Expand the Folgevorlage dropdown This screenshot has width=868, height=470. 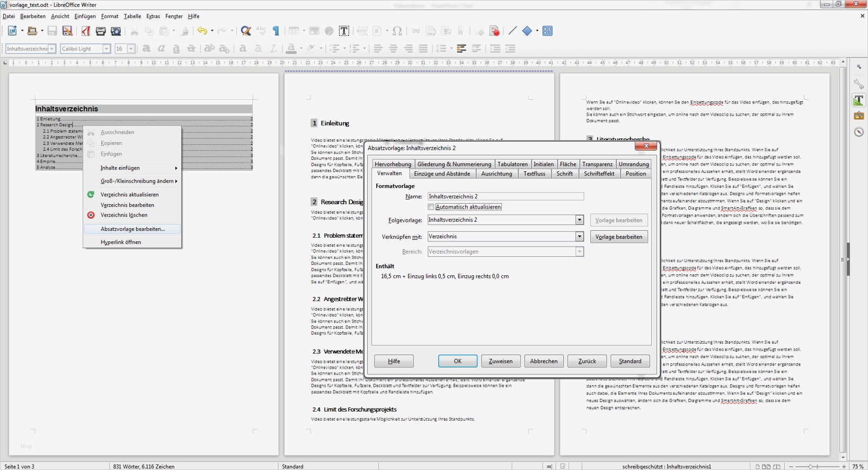pyautogui.click(x=579, y=220)
